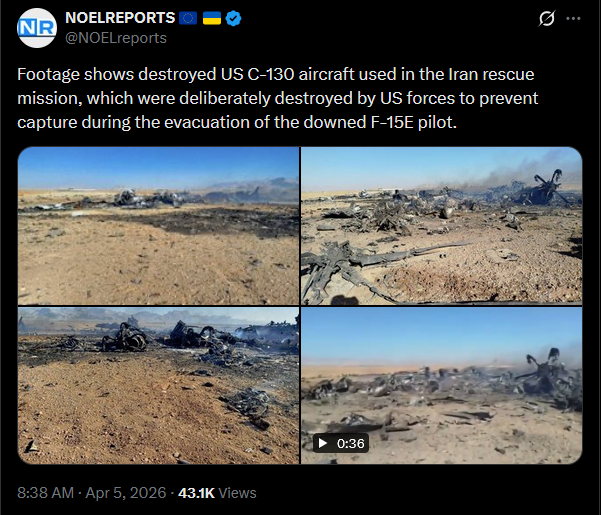Click the 8:38 AM timestamp
The width and height of the screenshot is (601, 515).
click(x=46, y=493)
